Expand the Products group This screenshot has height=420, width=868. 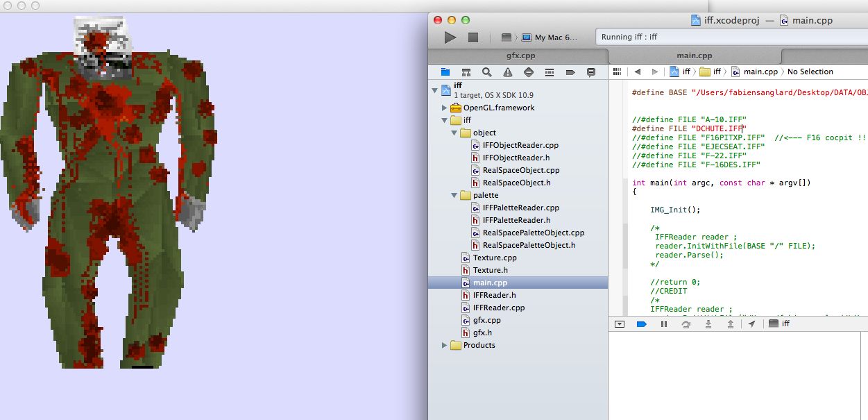point(444,345)
